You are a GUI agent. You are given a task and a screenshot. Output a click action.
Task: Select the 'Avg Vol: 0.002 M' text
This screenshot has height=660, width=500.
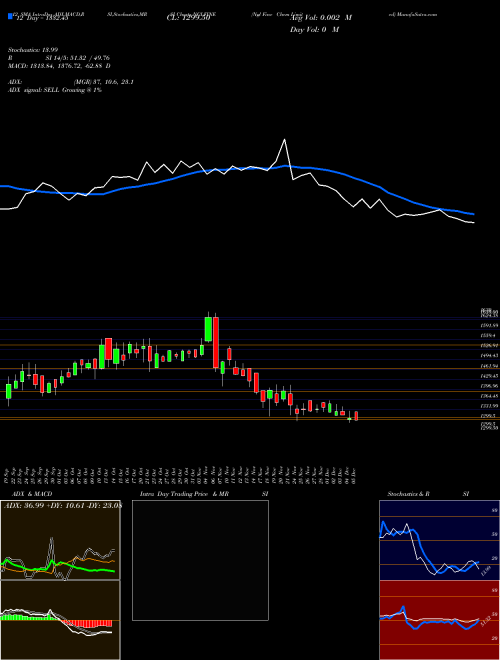pyautogui.click(x=321, y=18)
